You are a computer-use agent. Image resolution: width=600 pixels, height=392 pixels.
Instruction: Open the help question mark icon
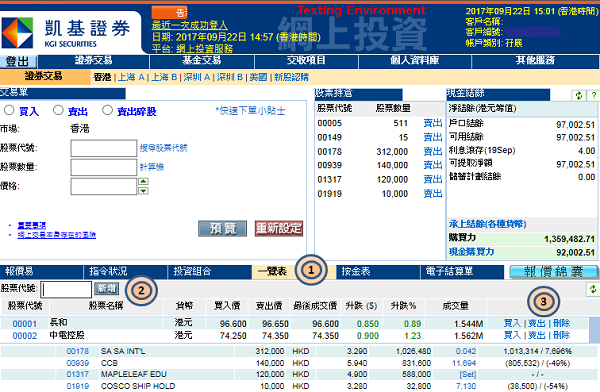coord(594,95)
